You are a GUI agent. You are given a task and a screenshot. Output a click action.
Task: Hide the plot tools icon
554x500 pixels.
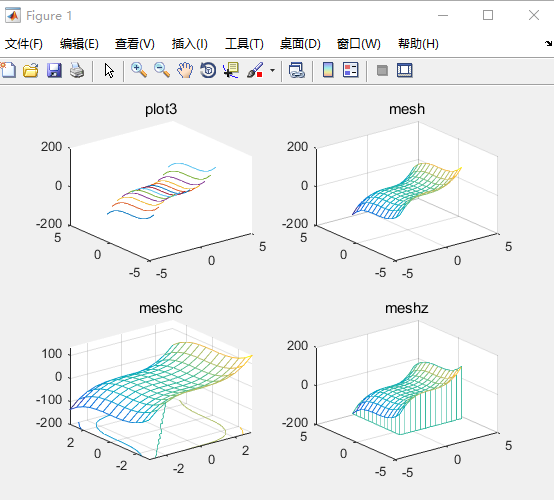tap(382, 70)
